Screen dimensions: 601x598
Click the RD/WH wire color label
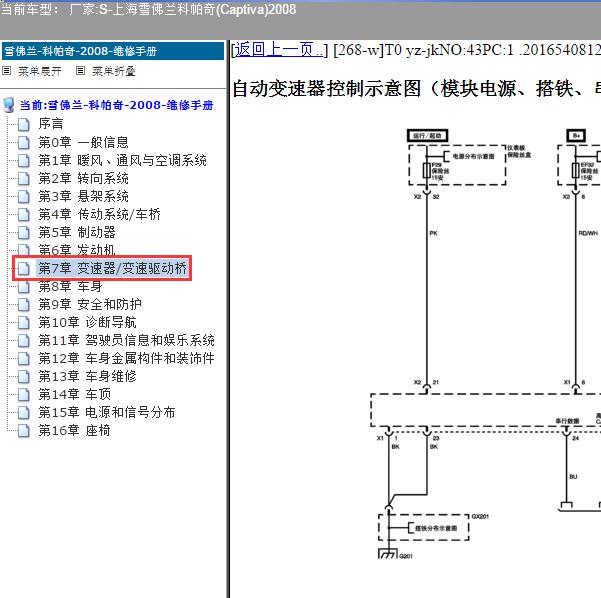(x=588, y=233)
